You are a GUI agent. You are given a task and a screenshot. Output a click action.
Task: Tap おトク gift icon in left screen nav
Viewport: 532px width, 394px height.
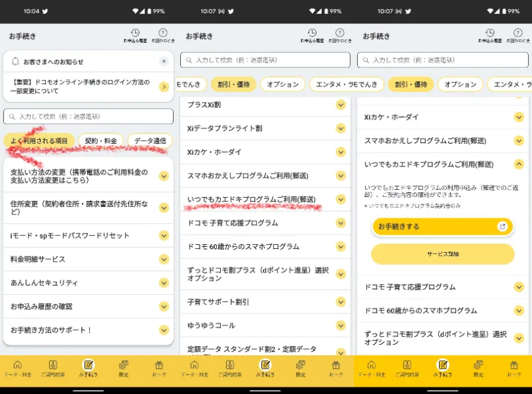click(x=159, y=369)
